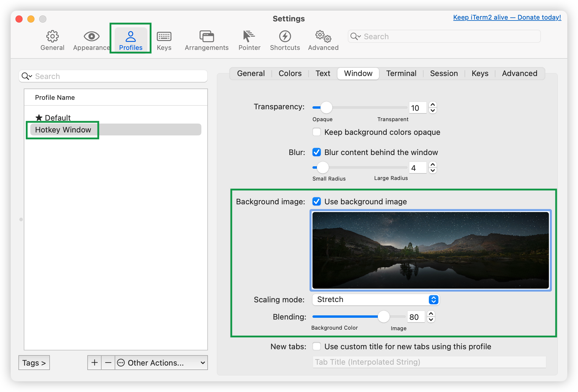Click the Blending slider knob

tap(383, 317)
